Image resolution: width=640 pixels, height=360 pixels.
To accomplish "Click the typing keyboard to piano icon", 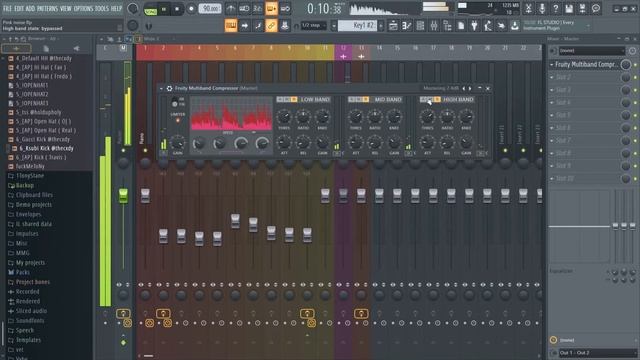I will tap(231, 26).
